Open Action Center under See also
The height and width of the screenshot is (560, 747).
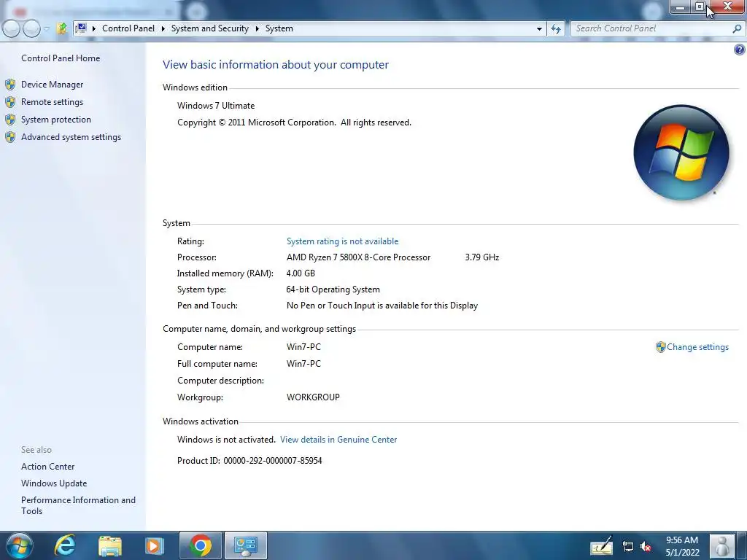click(x=47, y=467)
